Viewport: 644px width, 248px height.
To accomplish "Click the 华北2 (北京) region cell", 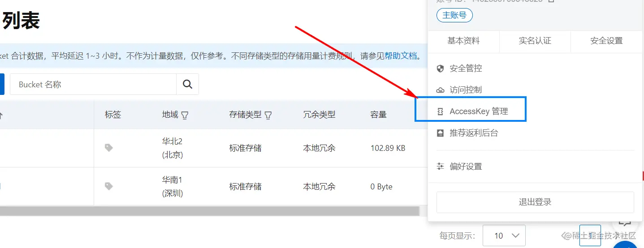I will click(173, 148).
